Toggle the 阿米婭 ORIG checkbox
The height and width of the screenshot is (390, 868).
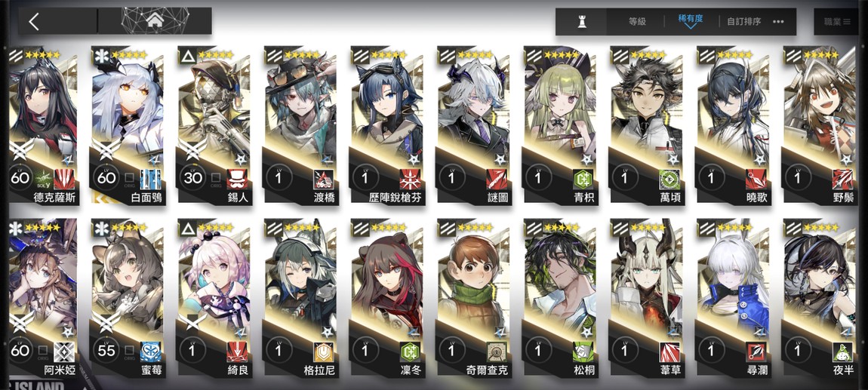click(42, 351)
